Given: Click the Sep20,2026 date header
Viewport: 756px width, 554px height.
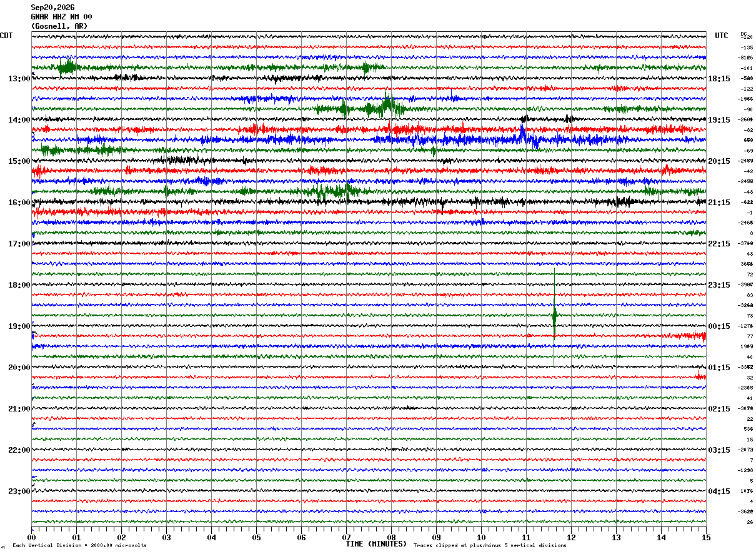Looking at the screenshot, I should click(53, 8).
